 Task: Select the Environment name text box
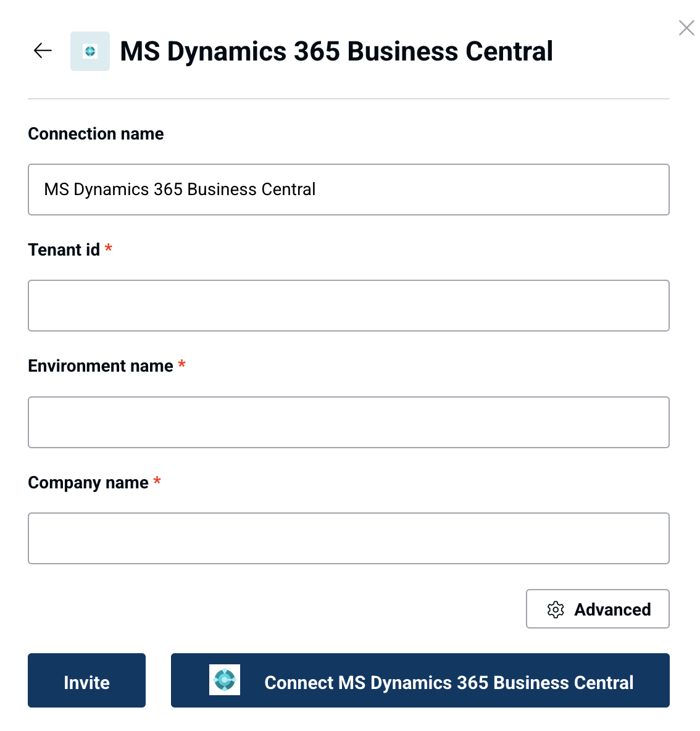[x=349, y=422]
